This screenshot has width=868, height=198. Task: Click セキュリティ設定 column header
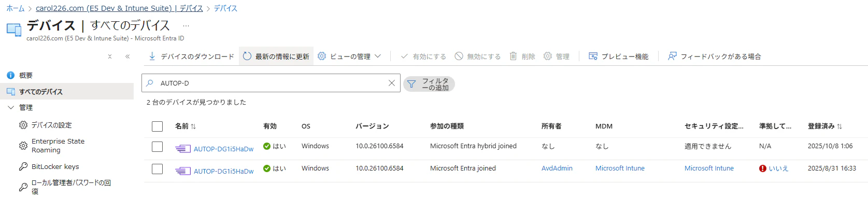[x=714, y=126]
